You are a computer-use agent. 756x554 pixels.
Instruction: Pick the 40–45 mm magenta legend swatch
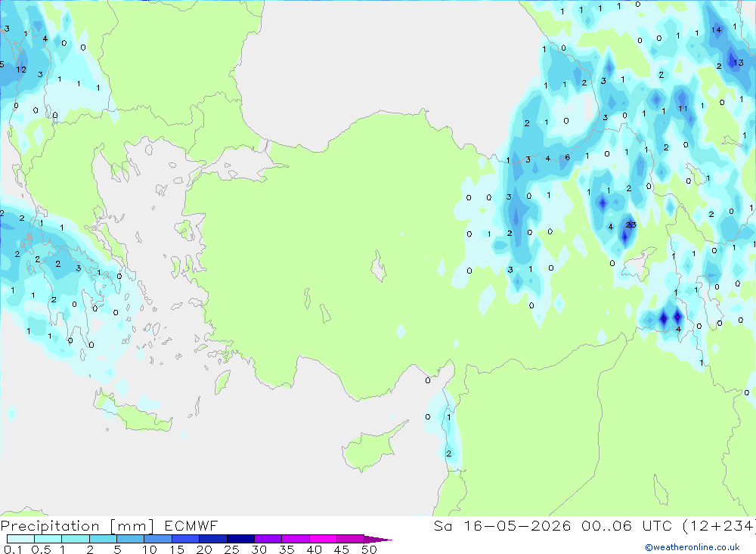323,539
